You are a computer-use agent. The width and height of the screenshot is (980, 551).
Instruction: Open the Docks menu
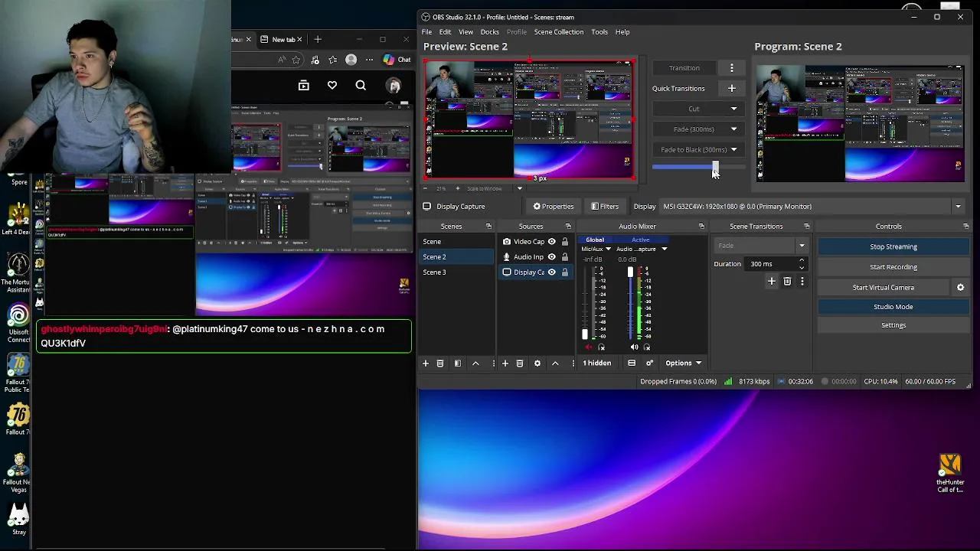point(489,32)
